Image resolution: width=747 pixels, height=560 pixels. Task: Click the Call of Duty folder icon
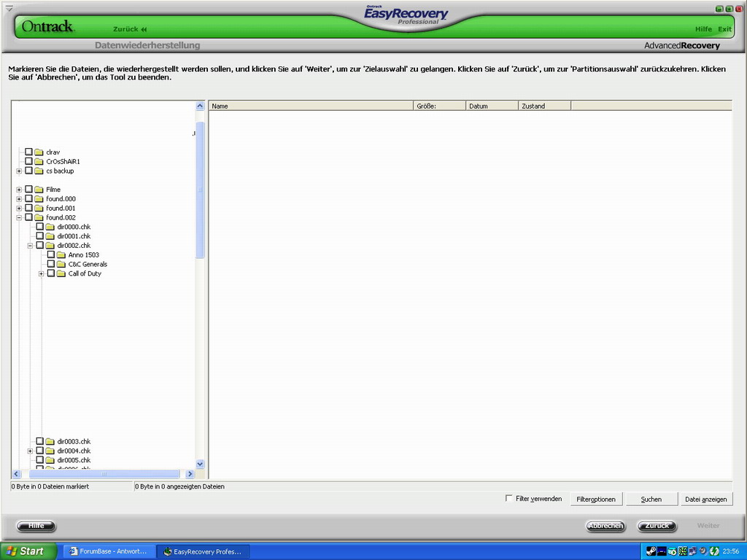click(61, 274)
